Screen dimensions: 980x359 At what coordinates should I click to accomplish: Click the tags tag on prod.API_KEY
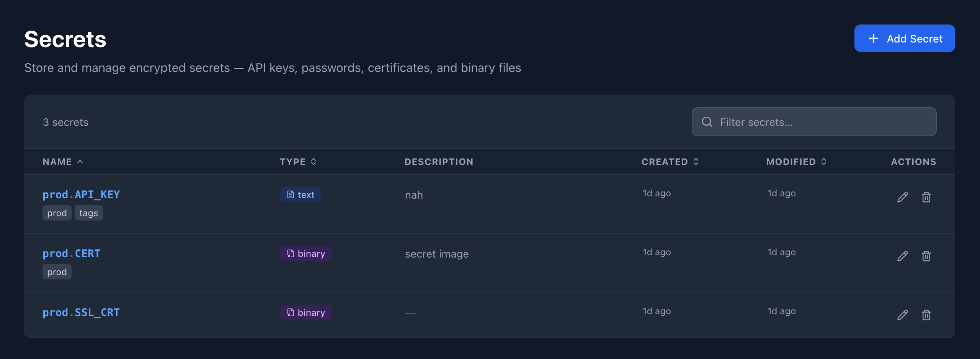[x=88, y=213]
